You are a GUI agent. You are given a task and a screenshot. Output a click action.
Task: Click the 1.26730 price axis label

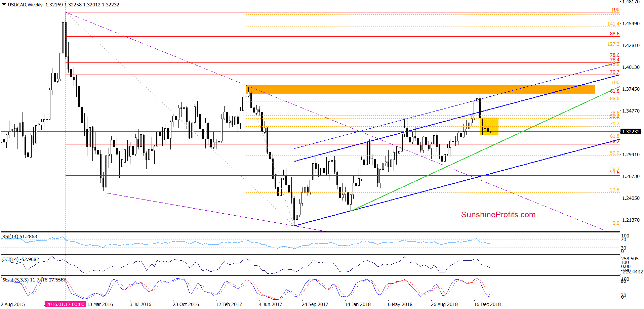click(631, 176)
